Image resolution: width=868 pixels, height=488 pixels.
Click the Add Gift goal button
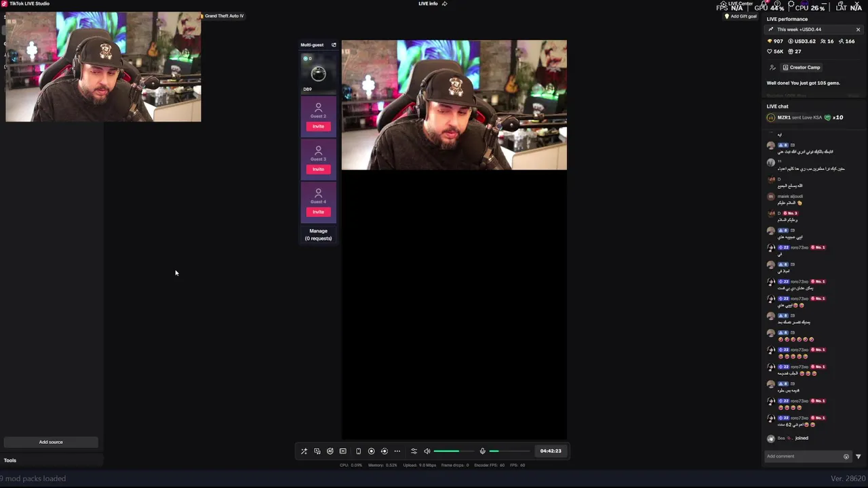point(741,16)
